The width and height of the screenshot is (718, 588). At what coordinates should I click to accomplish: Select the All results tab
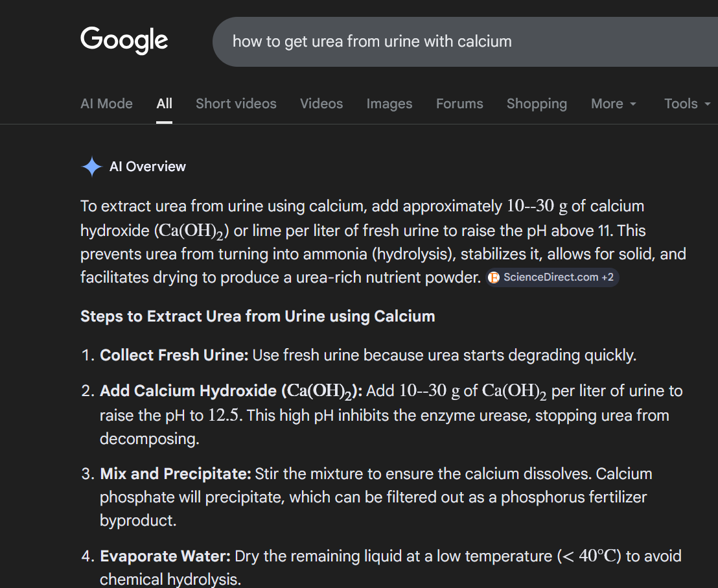(165, 104)
